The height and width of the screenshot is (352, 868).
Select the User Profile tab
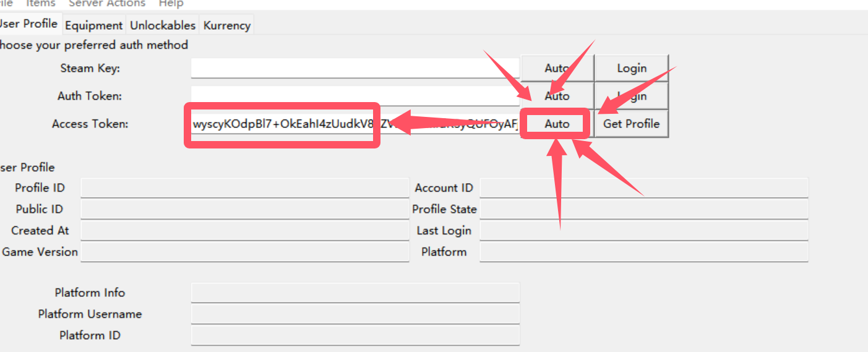point(29,24)
